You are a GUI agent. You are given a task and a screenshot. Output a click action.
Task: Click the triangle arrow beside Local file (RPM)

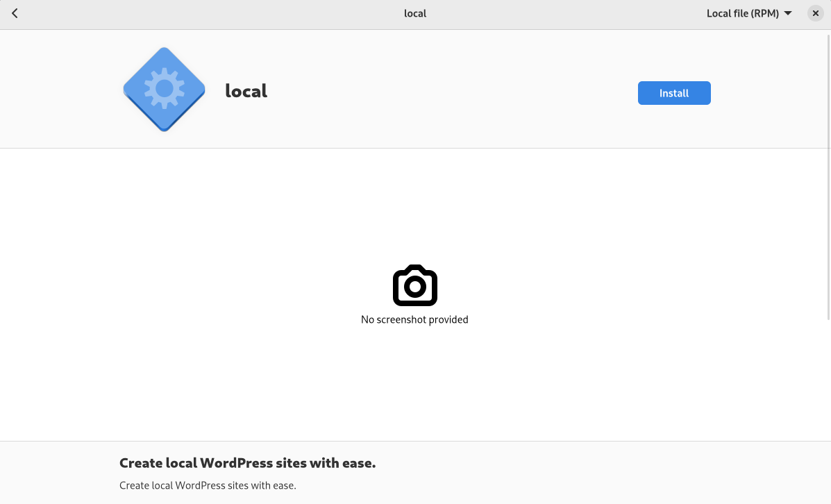tap(788, 13)
